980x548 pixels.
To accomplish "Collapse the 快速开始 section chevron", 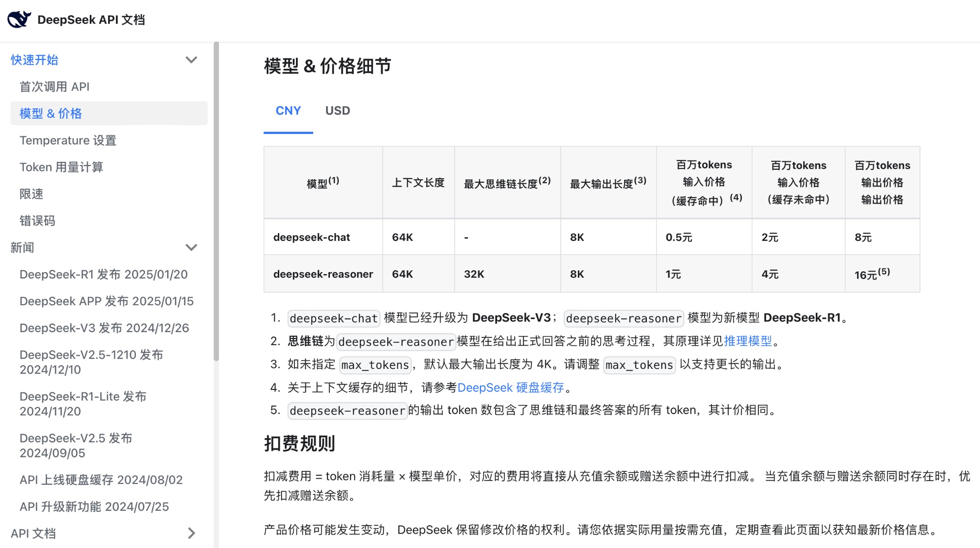I will click(191, 60).
